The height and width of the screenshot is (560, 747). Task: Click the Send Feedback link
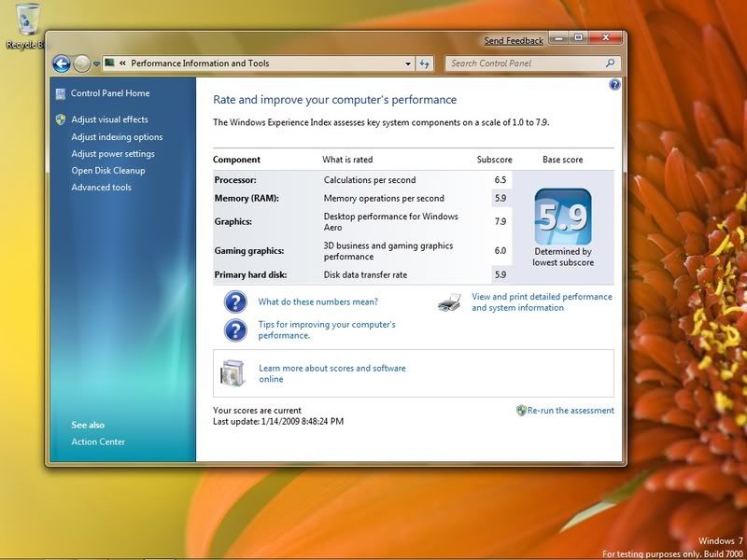point(514,41)
